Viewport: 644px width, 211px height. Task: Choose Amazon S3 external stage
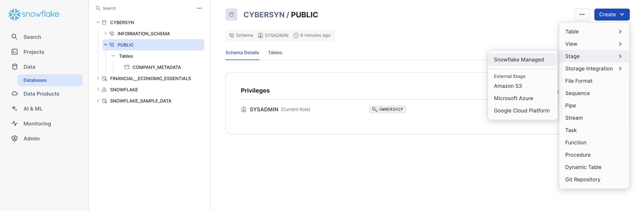[x=508, y=86]
